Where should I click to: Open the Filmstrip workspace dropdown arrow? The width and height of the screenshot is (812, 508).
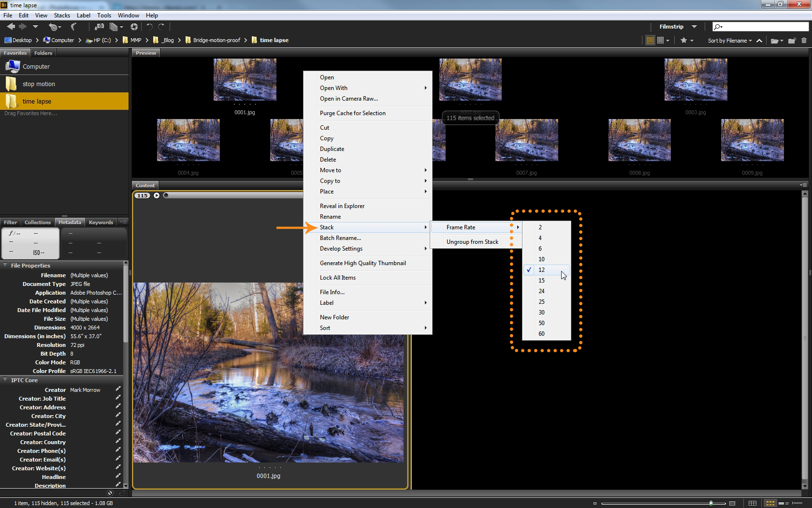(694, 27)
